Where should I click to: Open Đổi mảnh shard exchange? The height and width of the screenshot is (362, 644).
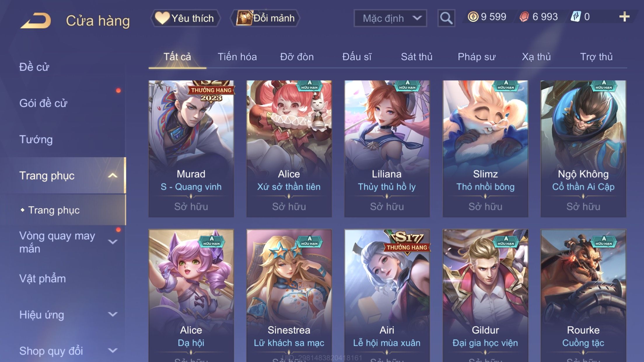click(265, 18)
